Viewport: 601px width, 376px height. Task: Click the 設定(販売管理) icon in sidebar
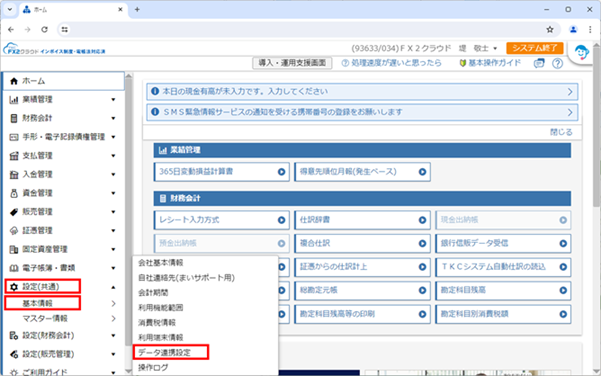tap(14, 354)
